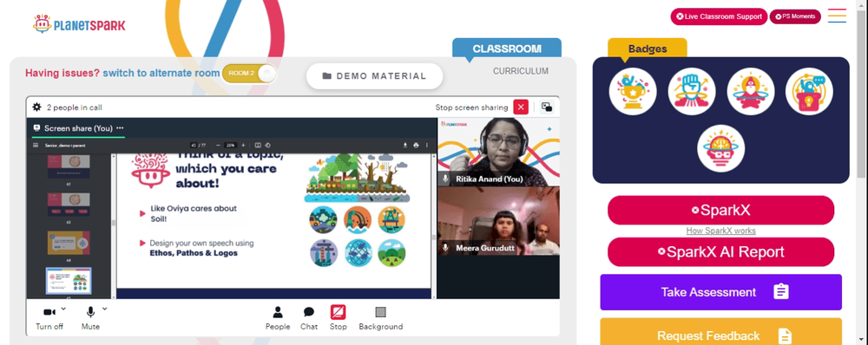Open SparkX AI Report
The image size is (868, 345).
point(720,252)
